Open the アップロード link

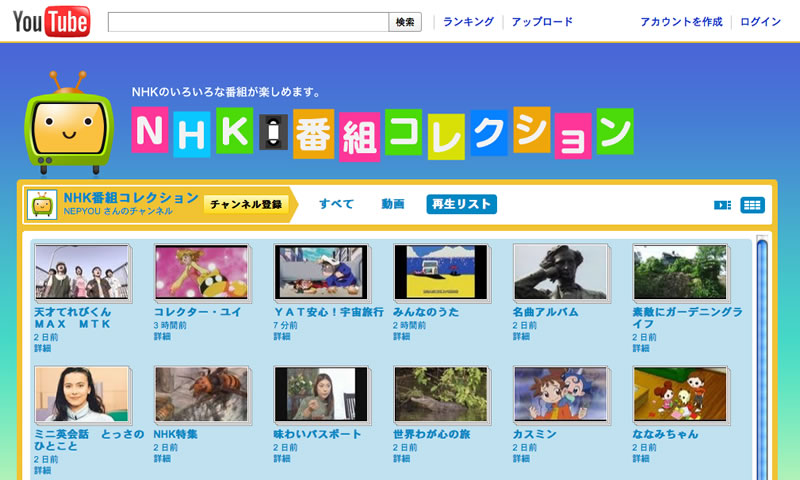(x=542, y=22)
